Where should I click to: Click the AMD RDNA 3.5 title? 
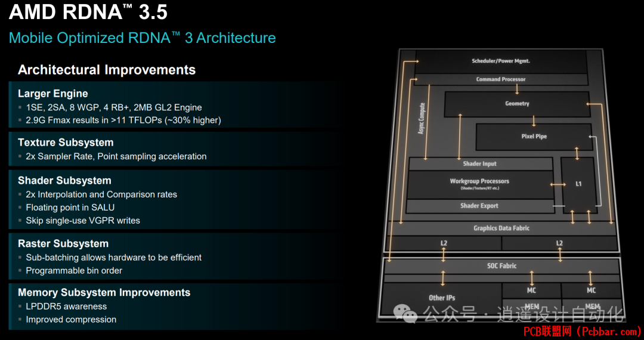point(88,12)
